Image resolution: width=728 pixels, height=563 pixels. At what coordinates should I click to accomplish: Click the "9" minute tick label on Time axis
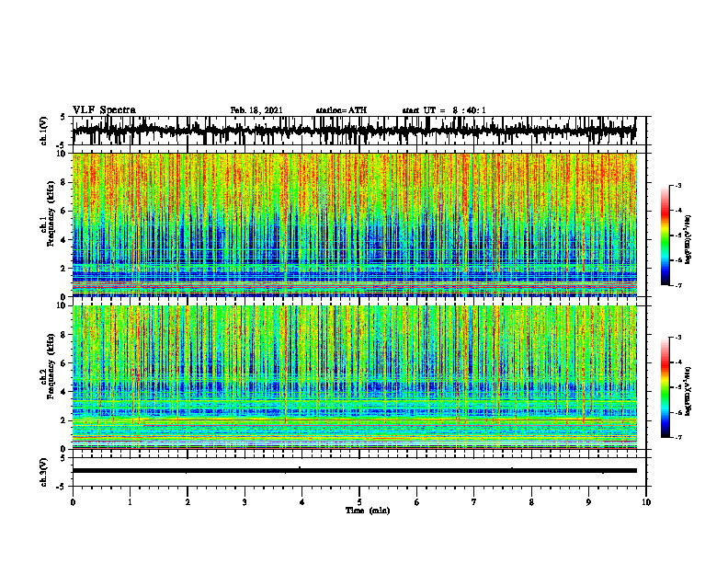588,502
